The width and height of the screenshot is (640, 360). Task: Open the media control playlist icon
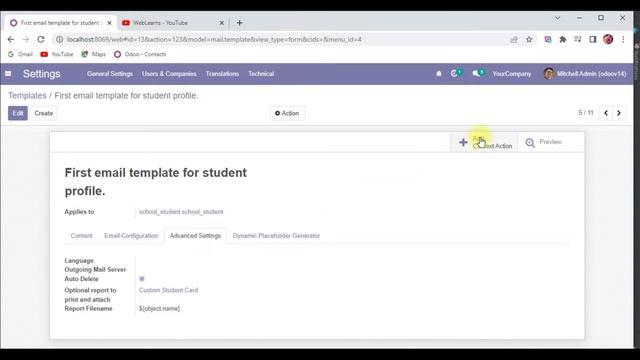point(578,40)
